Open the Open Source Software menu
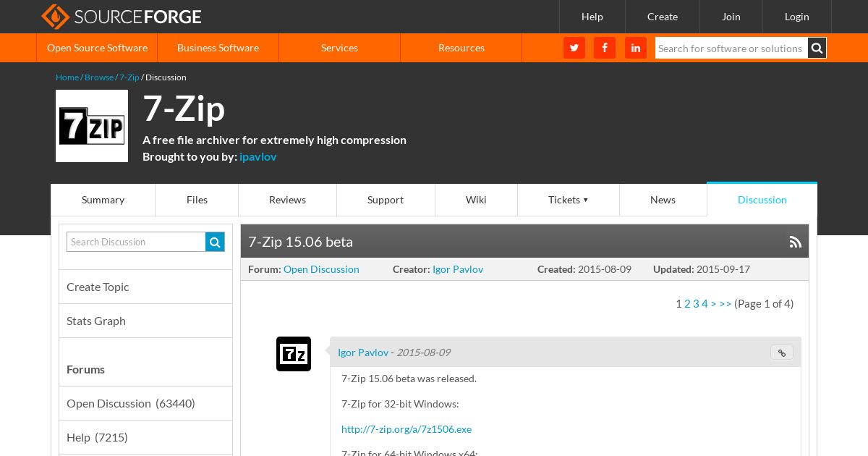The image size is (868, 456). tap(97, 48)
